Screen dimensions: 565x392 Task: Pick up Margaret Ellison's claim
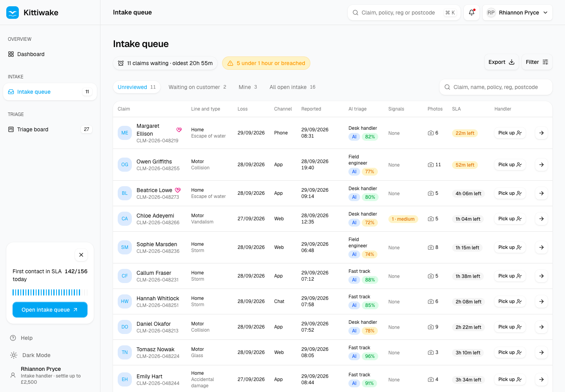pyautogui.click(x=510, y=133)
